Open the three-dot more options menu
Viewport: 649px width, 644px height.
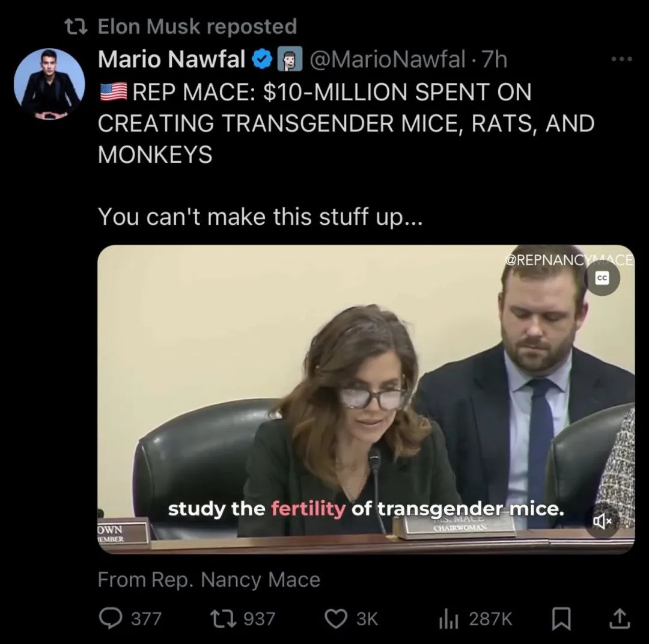[x=621, y=60]
